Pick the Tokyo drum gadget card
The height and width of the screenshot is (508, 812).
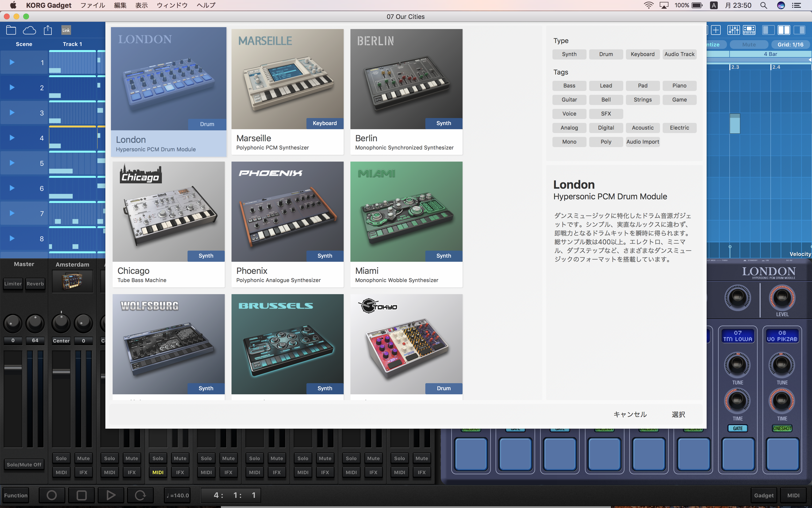coord(406,347)
